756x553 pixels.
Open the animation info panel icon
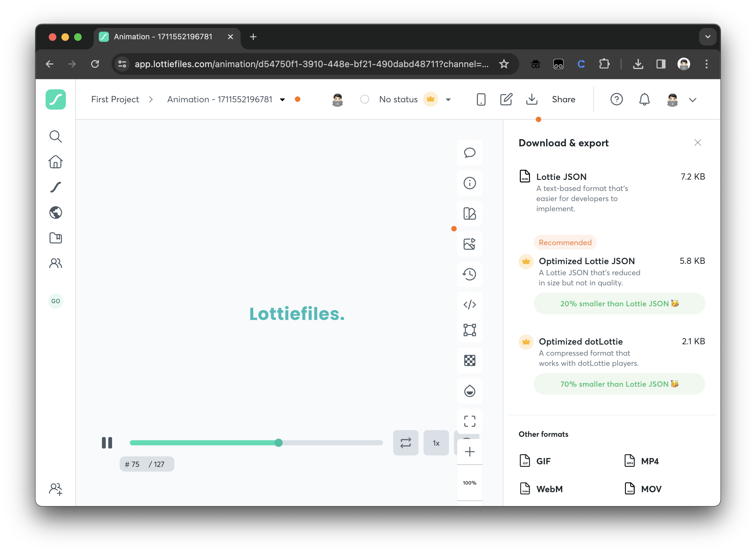470,183
